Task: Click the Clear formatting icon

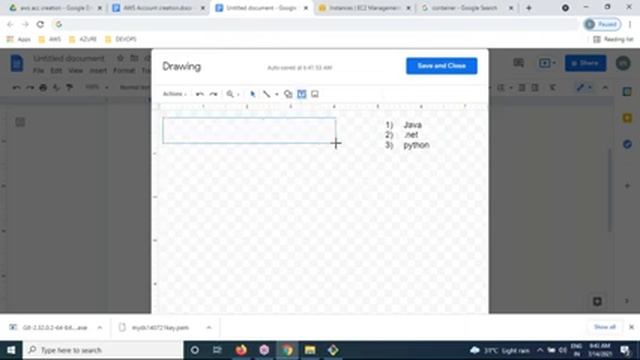Action: (x=553, y=87)
